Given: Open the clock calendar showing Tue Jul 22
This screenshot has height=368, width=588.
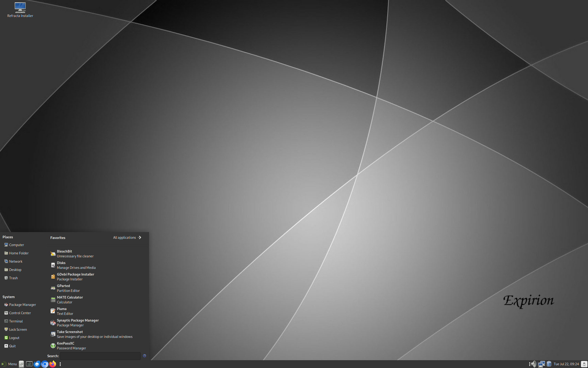Looking at the screenshot, I should point(566,364).
